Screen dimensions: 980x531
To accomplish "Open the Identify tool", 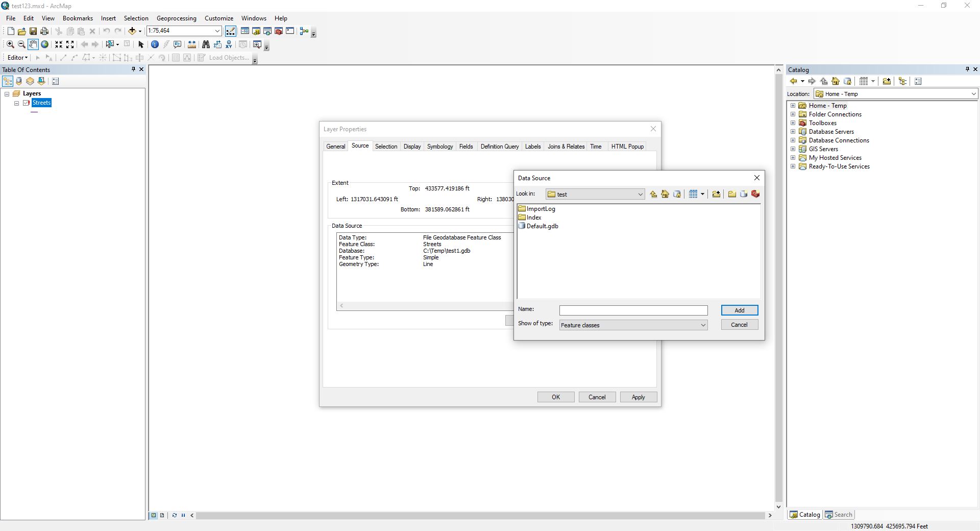I will tap(155, 44).
